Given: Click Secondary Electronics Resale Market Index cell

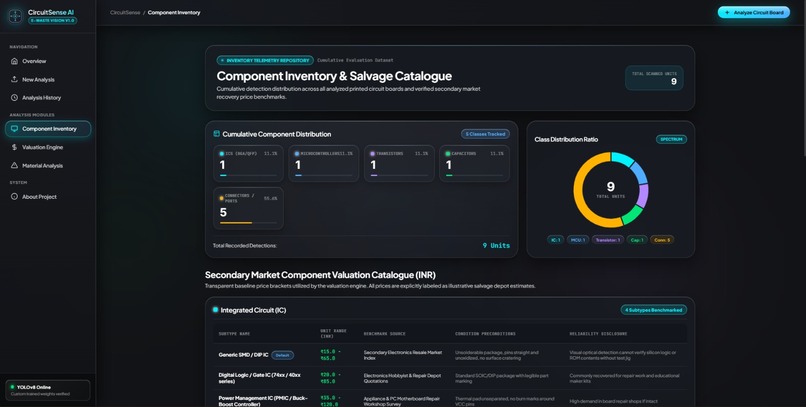Looking at the screenshot, I should coord(402,355).
